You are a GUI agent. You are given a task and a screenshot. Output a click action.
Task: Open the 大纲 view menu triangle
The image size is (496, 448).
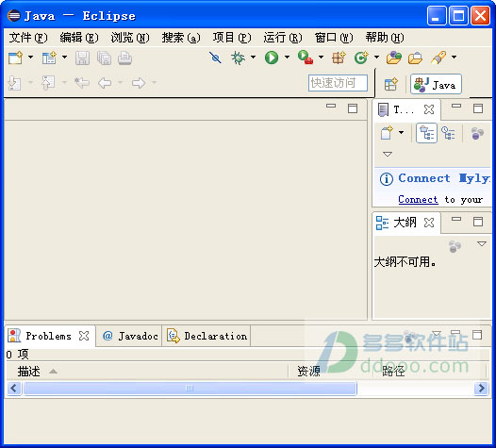coord(482,243)
